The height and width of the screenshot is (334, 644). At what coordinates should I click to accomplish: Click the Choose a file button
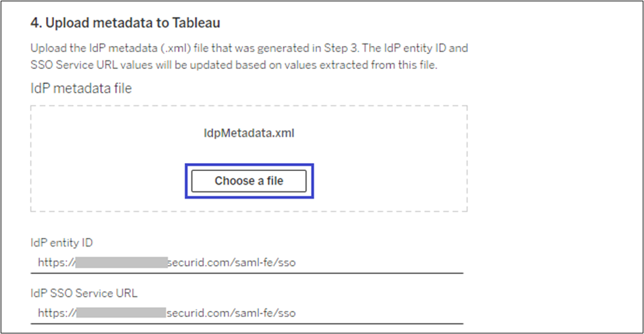click(x=249, y=181)
